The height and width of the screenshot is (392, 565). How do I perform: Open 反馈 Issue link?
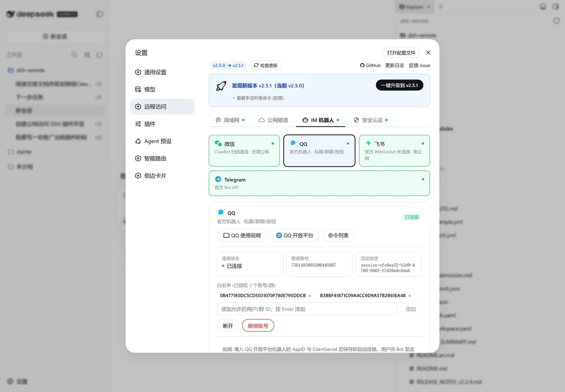[419, 65]
